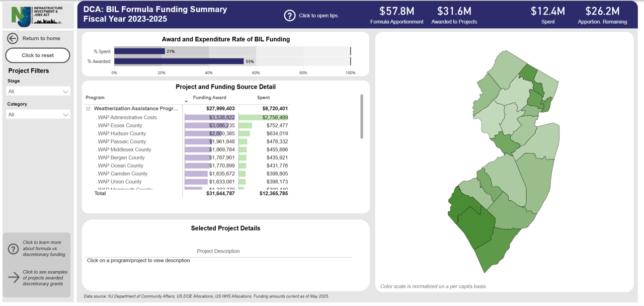Viewport: 644px width, 306px height.
Task: Select the WAP Administrative Costs row
Action: point(127,117)
